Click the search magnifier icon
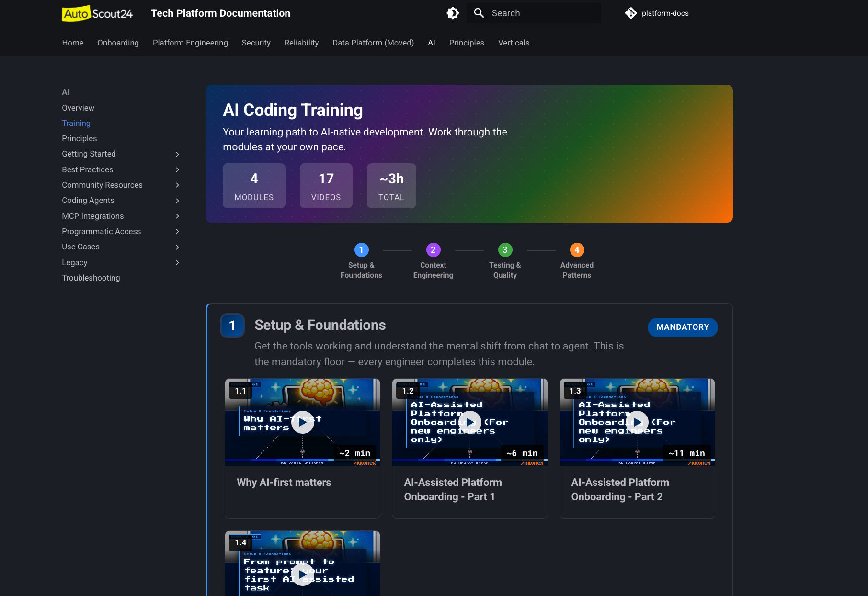The width and height of the screenshot is (868, 596). point(479,13)
